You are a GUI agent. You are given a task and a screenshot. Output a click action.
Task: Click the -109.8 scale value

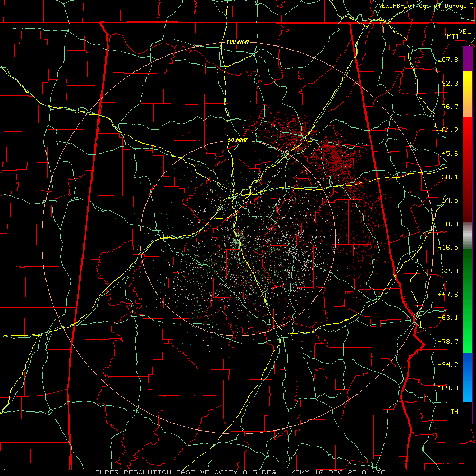pyautogui.click(x=446, y=388)
